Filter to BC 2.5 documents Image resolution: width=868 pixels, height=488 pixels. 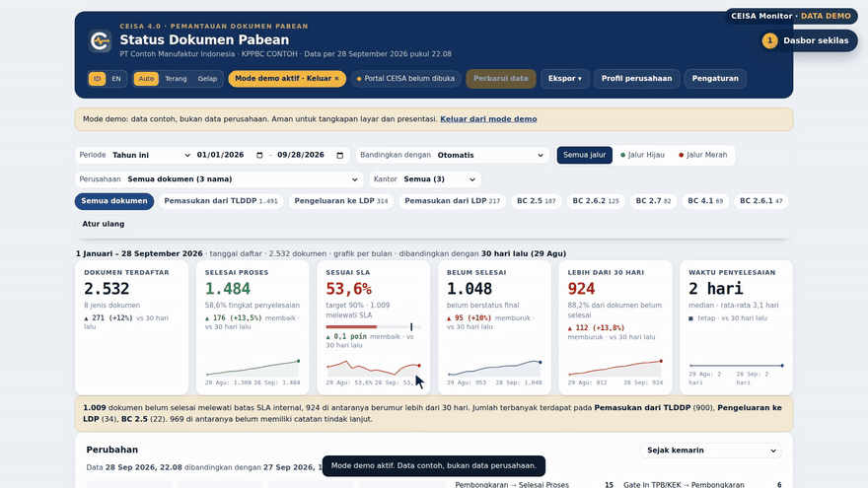(x=536, y=201)
